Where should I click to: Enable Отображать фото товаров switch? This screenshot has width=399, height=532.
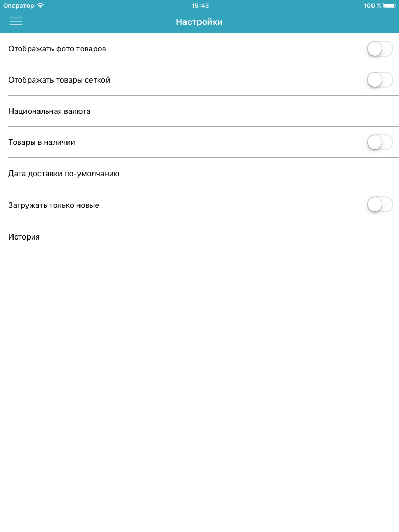[380, 49]
